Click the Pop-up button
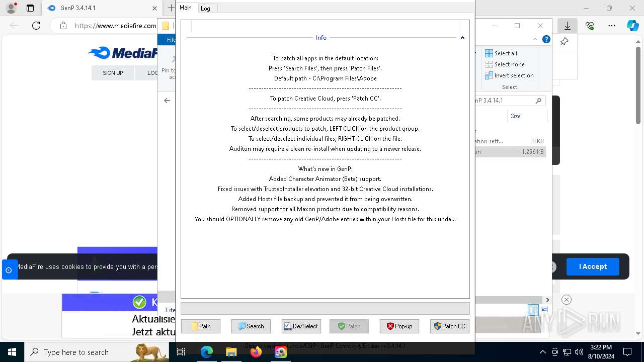This screenshot has height=362, width=644. [x=399, y=326]
